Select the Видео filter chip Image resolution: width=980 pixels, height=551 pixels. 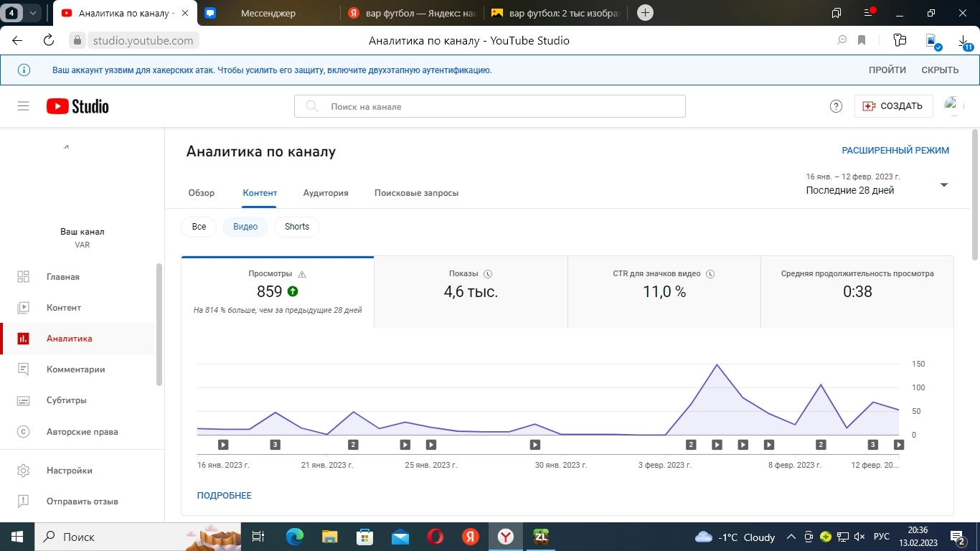click(x=245, y=227)
